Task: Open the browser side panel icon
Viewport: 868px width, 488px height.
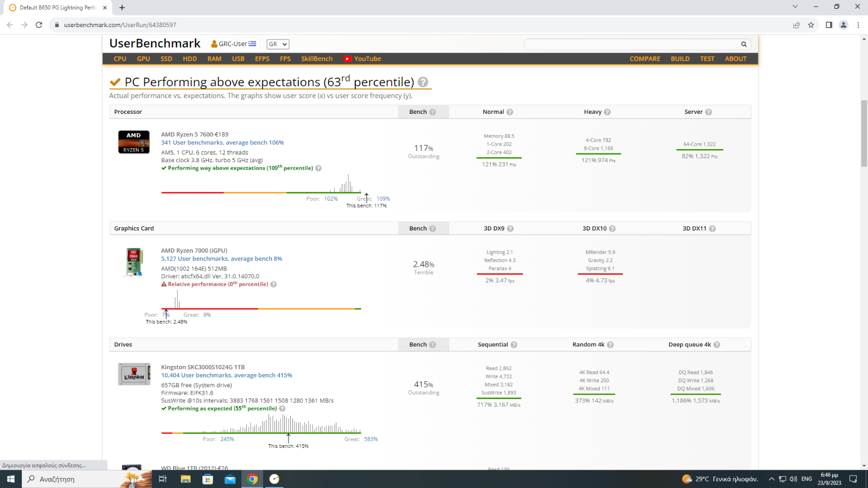Action: coord(829,25)
